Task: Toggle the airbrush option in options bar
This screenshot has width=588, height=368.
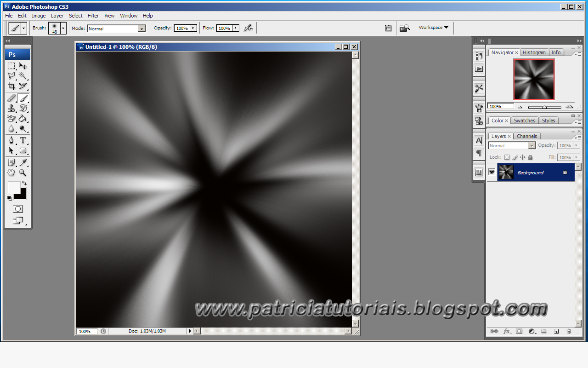Action: (x=249, y=28)
